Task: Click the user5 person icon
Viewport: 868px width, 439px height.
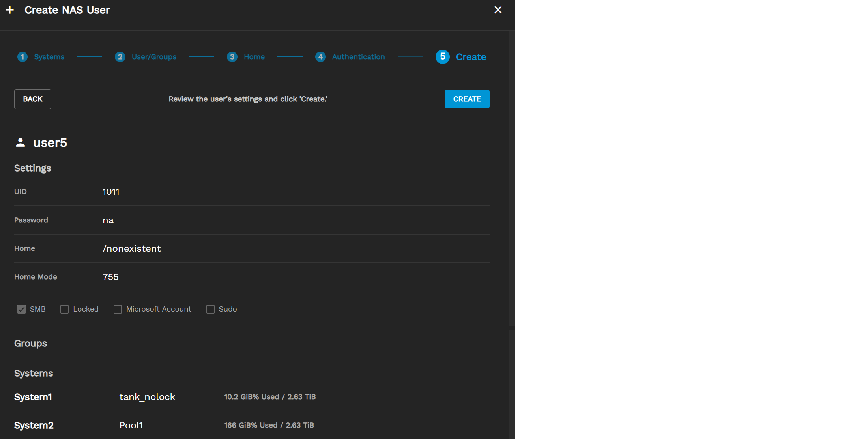Action: pyautogui.click(x=21, y=142)
